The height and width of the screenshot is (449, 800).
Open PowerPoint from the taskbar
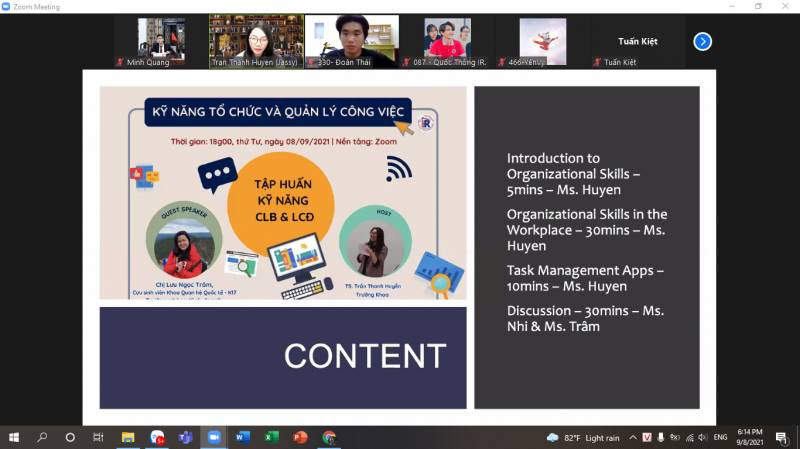tap(299, 438)
